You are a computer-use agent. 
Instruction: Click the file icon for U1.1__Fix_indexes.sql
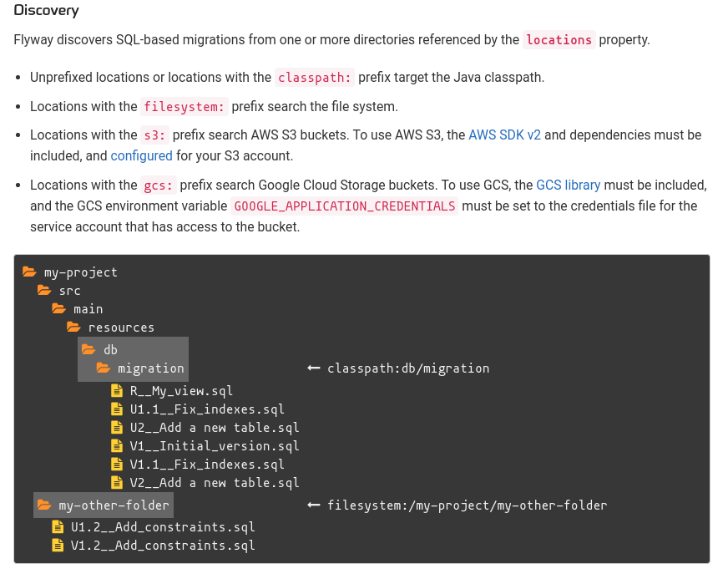(x=117, y=409)
